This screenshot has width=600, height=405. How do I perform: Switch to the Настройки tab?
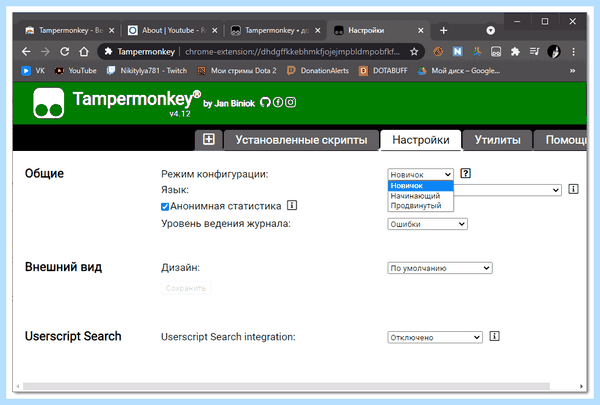(x=421, y=140)
